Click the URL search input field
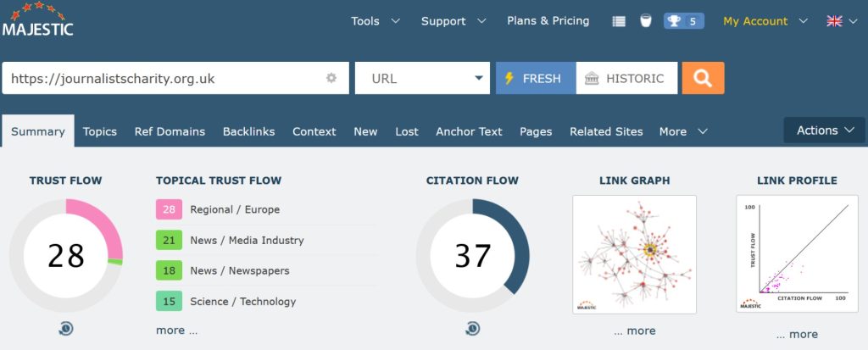 pyautogui.click(x=175, y=78)
